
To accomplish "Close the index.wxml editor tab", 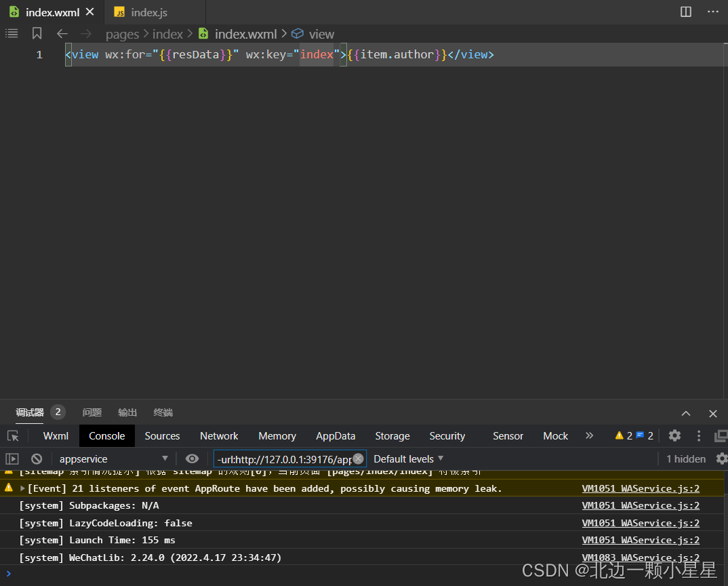I will [x=90, y=12].
